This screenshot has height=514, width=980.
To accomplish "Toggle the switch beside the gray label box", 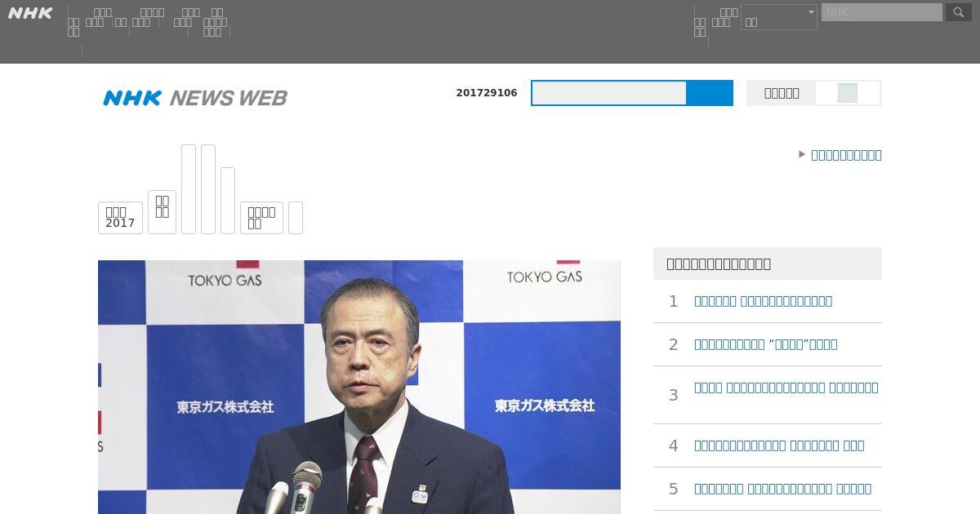I will (x=848, y=93).
